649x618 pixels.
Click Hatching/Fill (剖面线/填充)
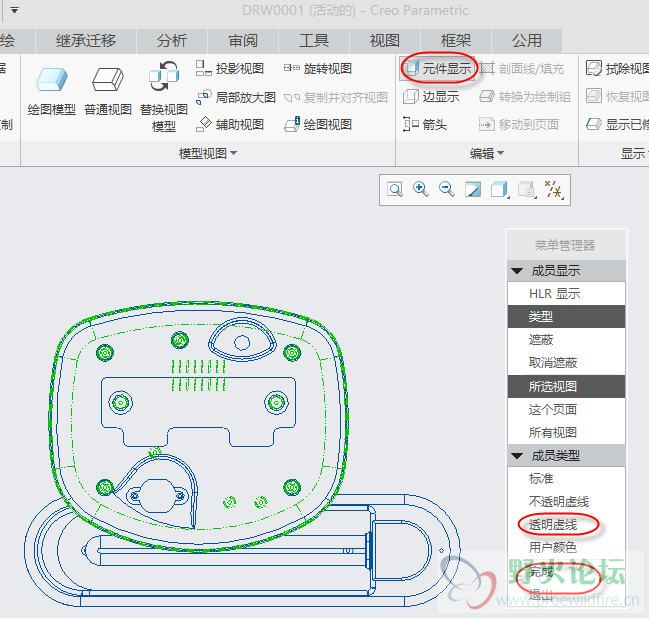click(x=522, y=68)
